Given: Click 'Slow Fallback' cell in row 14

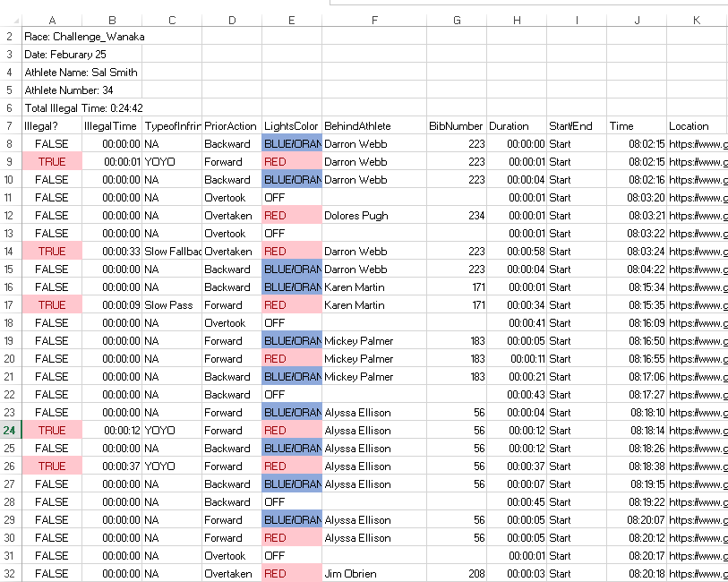Looking at the screenshot, I should [172, 251].
